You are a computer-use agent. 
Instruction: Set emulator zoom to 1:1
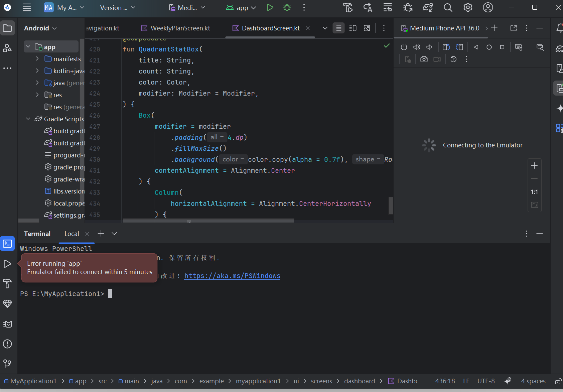coord(535,192)
